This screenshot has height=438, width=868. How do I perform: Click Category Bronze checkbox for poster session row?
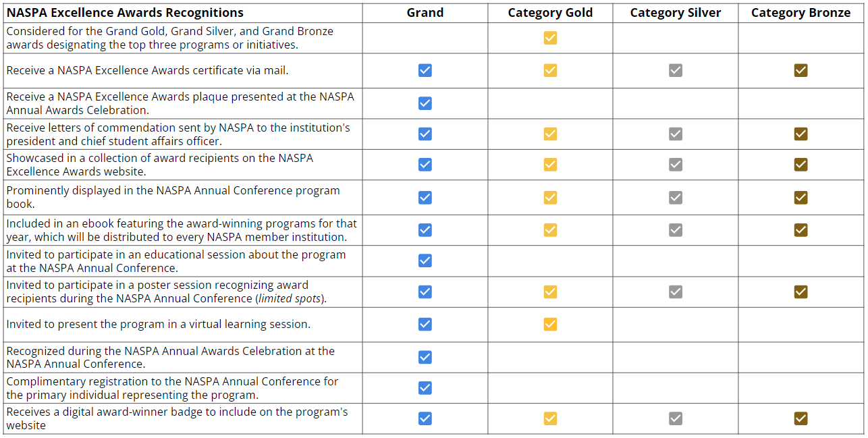(801, 292)
